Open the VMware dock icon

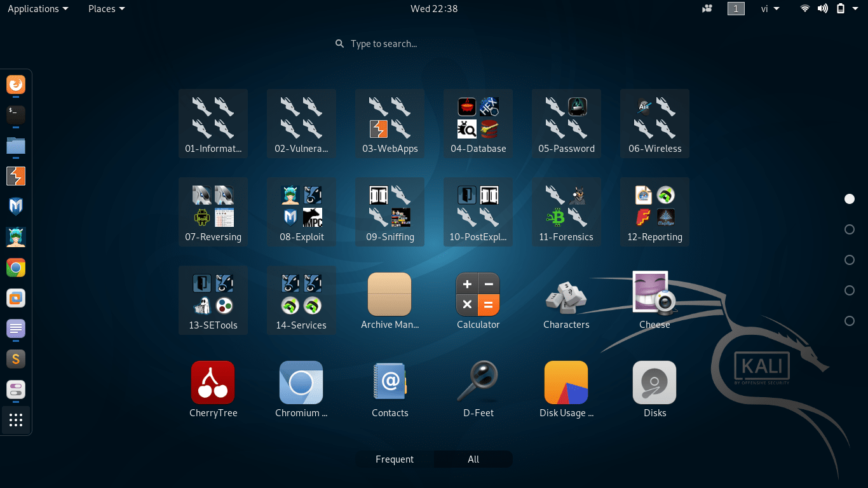point(16,298)
